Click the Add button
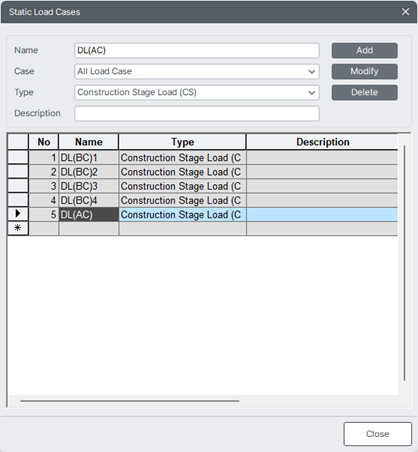Image resolution: width=418 pixels, height=452 pixels. point(364,50)
